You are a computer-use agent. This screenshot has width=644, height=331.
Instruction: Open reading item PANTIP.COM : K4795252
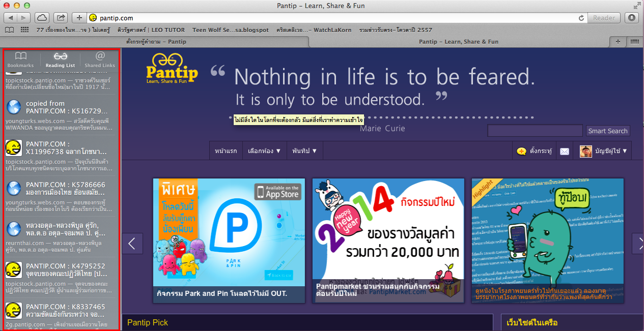click(x=61, y=277)
